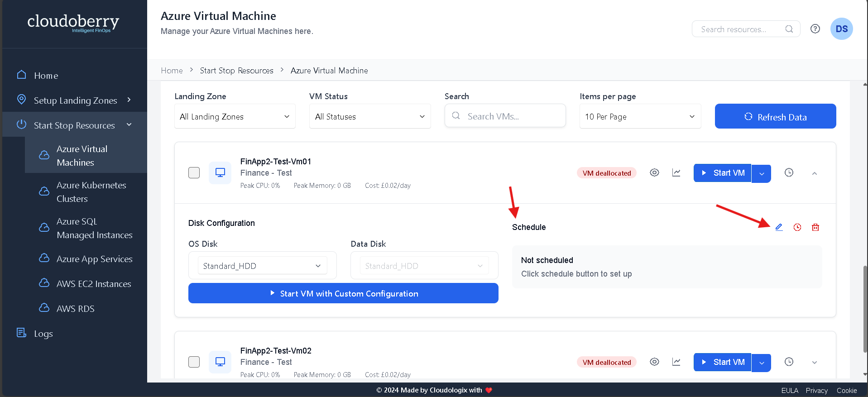Go to Home in the sidebar
Image resolution: width=868 pixels, height=397 pixels.
coord(46,75)
